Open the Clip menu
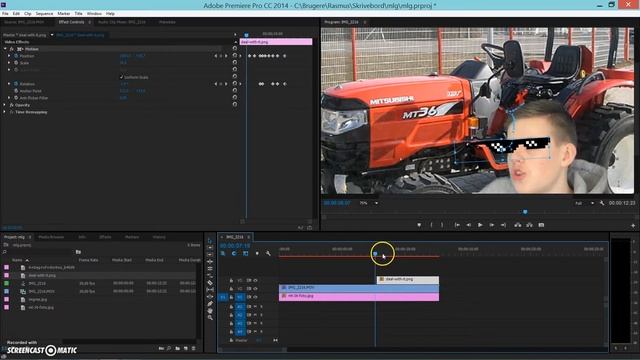 tap(28, 13)
